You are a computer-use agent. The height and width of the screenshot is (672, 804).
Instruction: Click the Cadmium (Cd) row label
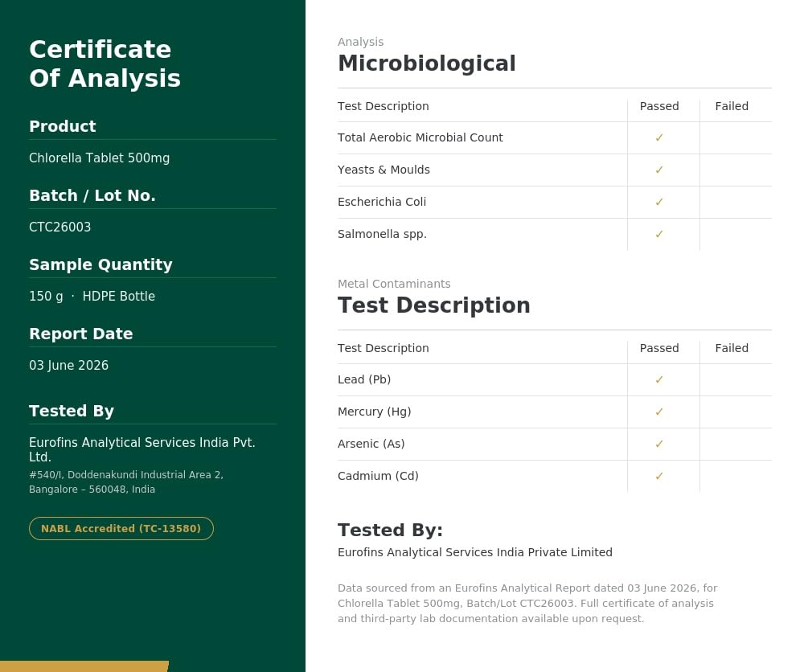(x=378, y=476)
